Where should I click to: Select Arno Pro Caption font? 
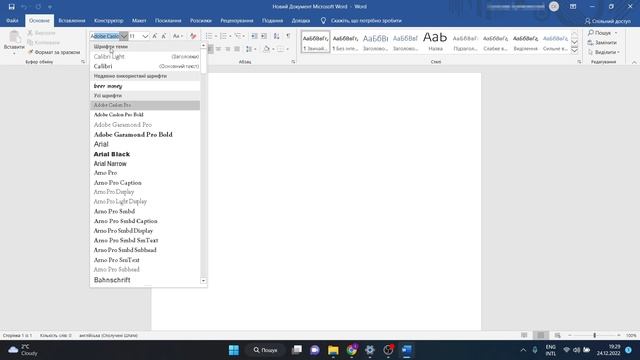pos(145,182)
